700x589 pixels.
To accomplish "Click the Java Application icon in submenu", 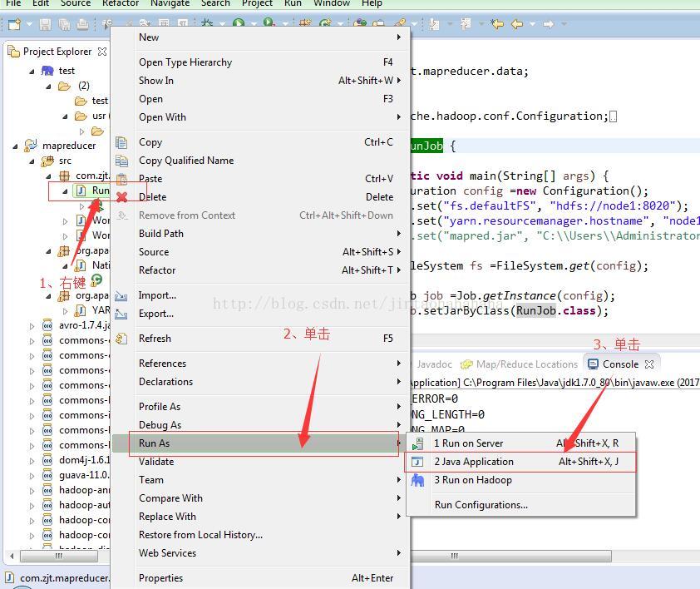I will click(417, 462).
